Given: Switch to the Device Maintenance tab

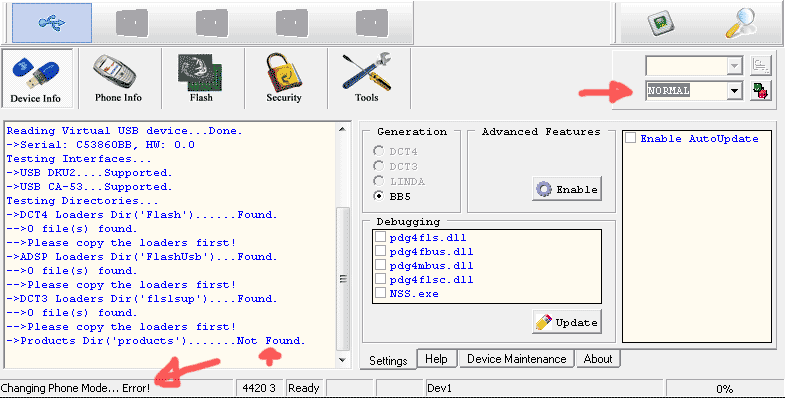Looking at the screenshot, I should (x=517, y=359).
